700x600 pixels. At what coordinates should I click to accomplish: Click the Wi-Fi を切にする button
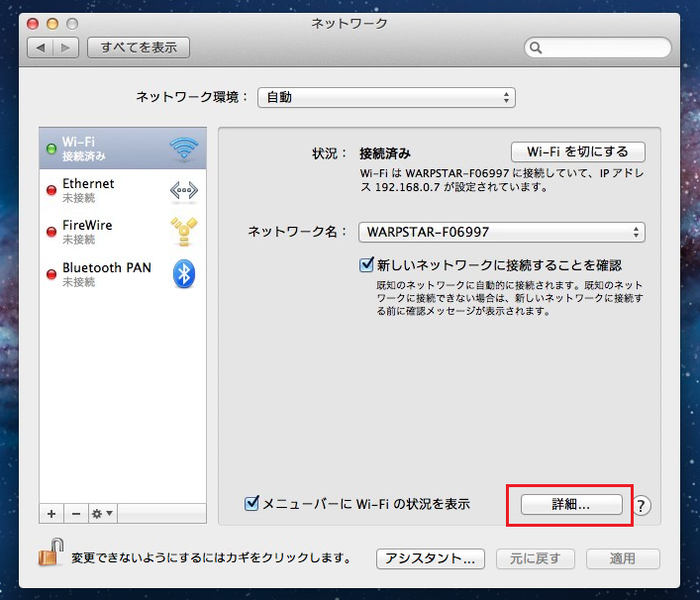coord(577,151)
